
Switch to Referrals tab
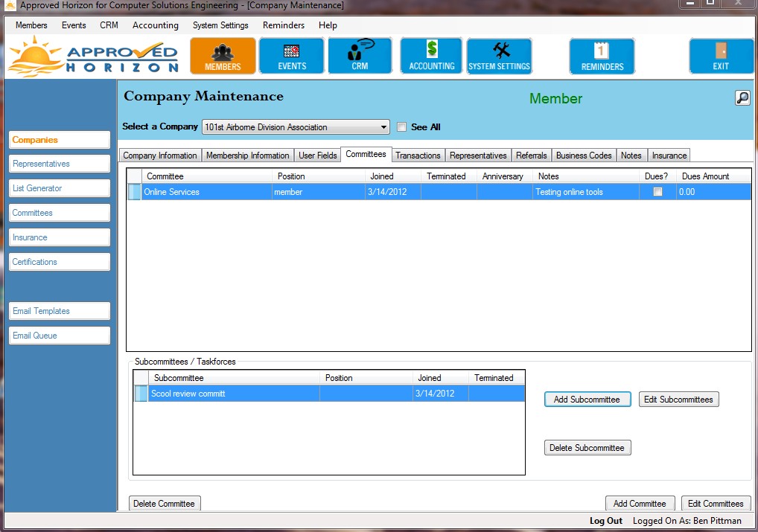(x=532, y=155)
